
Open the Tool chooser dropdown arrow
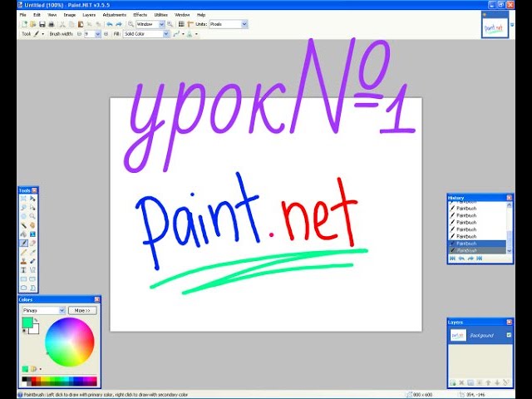pyautogui.click(x=42, y=34)
